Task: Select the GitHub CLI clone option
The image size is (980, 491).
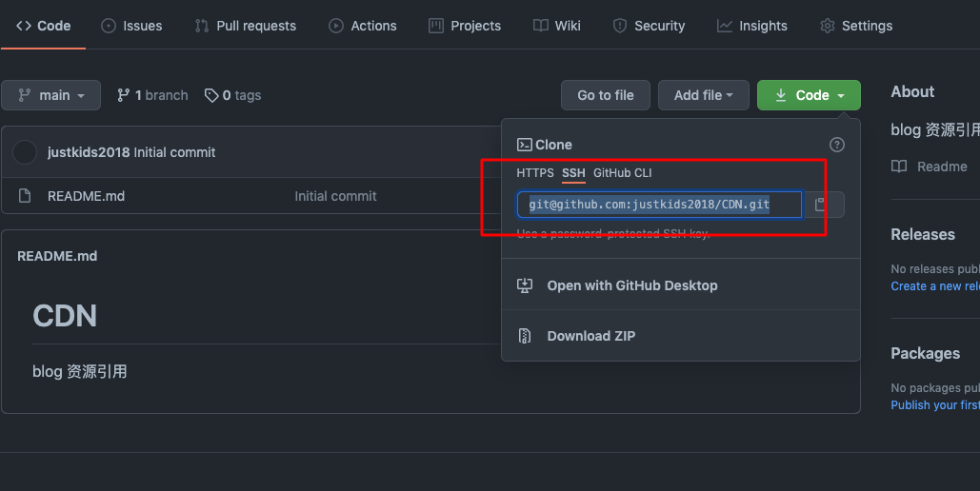Action: 623,173
